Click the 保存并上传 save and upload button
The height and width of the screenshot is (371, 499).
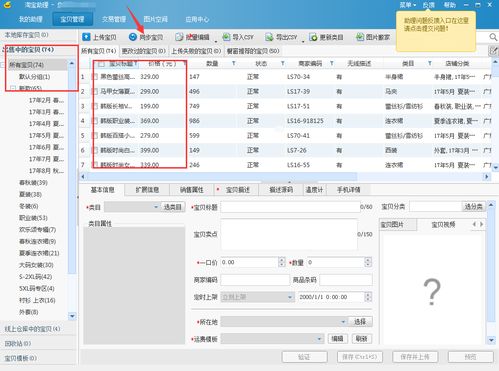415,357
